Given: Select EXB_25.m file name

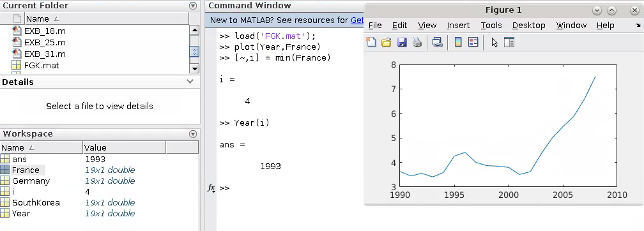Looking at the screenshot, I should 45,42.
